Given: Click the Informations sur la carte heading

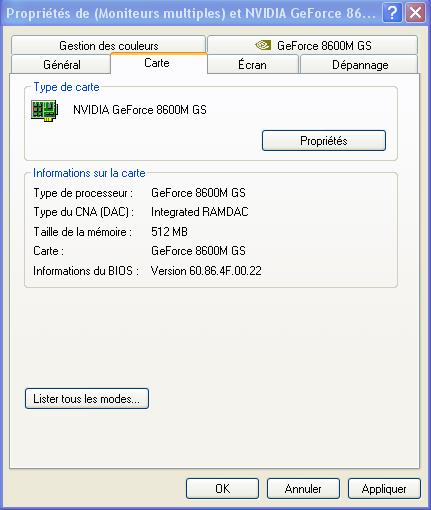Looking at the screenshot, I should [89, 173].
